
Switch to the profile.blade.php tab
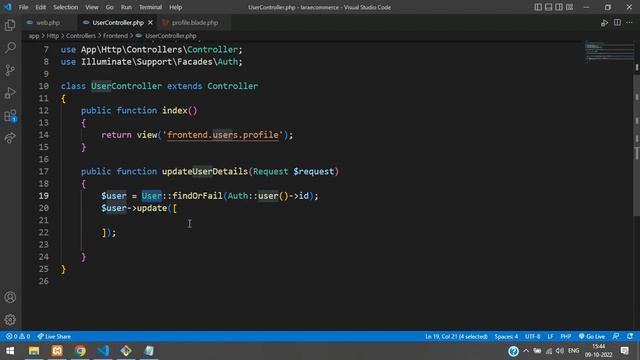195,22
